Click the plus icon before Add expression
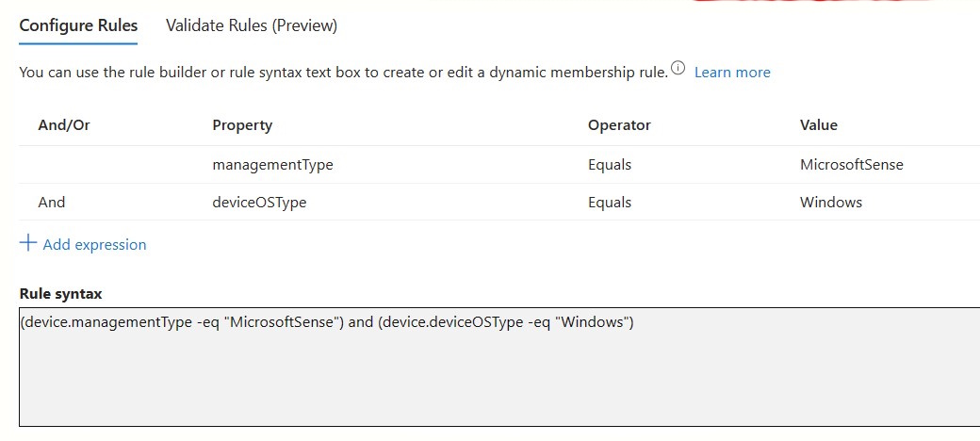Image resolution: width=980 pixels, height=441 pixels. click(28, 244)
